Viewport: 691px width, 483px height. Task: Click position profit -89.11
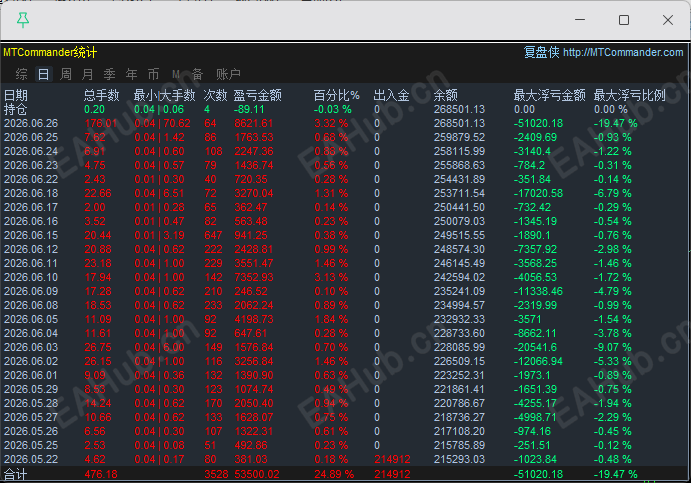[x=249, y=109]
